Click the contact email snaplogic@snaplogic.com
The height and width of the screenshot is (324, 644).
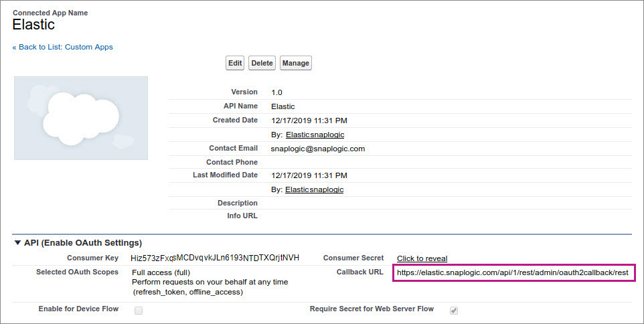pyautogui.click(x=317, y=149)
